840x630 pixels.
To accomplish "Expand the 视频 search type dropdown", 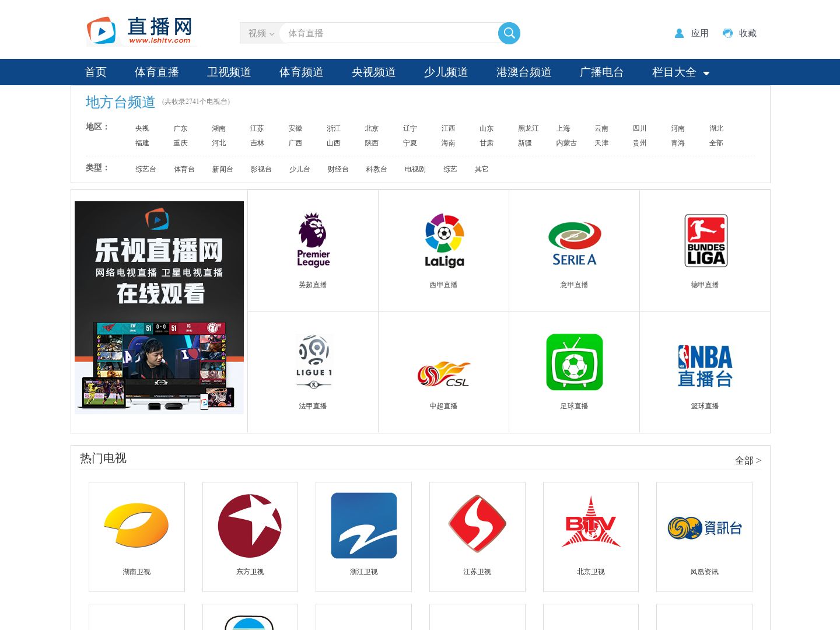I will pyautogui.click(x=260, y=33).
